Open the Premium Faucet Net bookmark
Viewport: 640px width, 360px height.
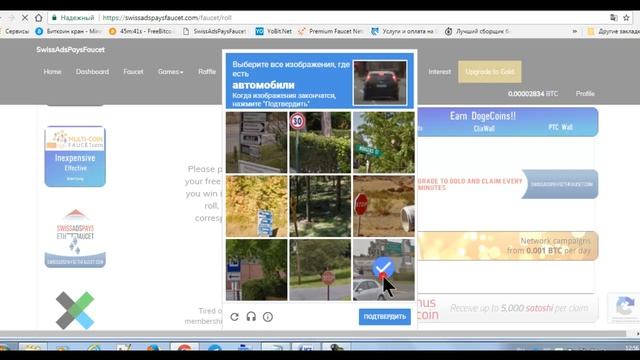click(331, 31)
